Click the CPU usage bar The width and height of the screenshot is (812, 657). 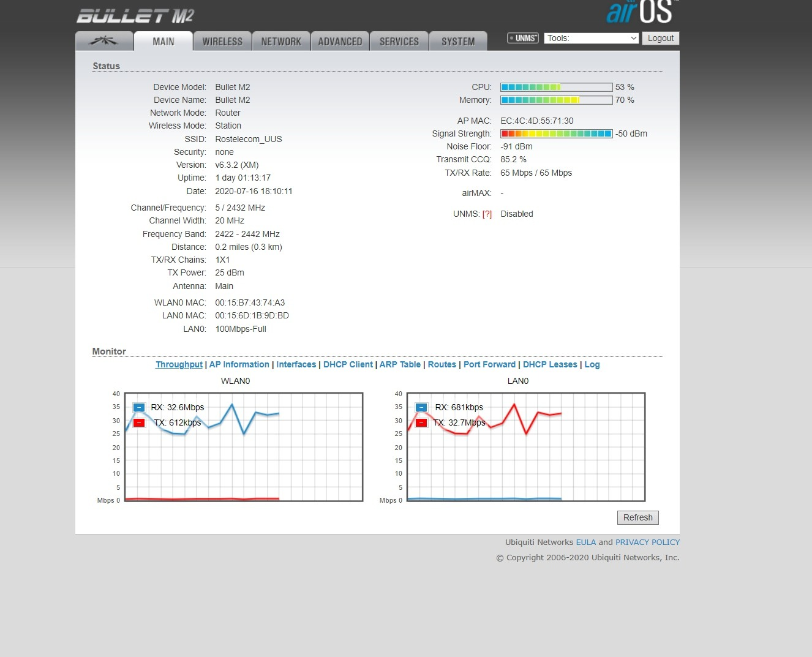tap(557, 87)
